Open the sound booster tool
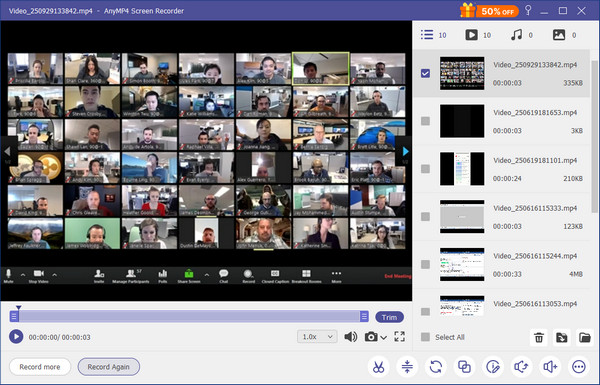The width and height of the screenshot is (600, 385). [550, 367]
